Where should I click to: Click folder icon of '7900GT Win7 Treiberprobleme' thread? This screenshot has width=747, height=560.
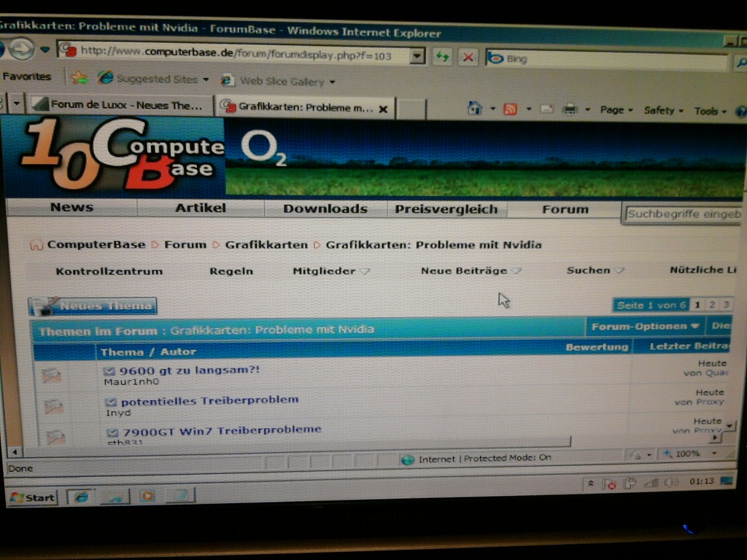click(x=55, y=437)
